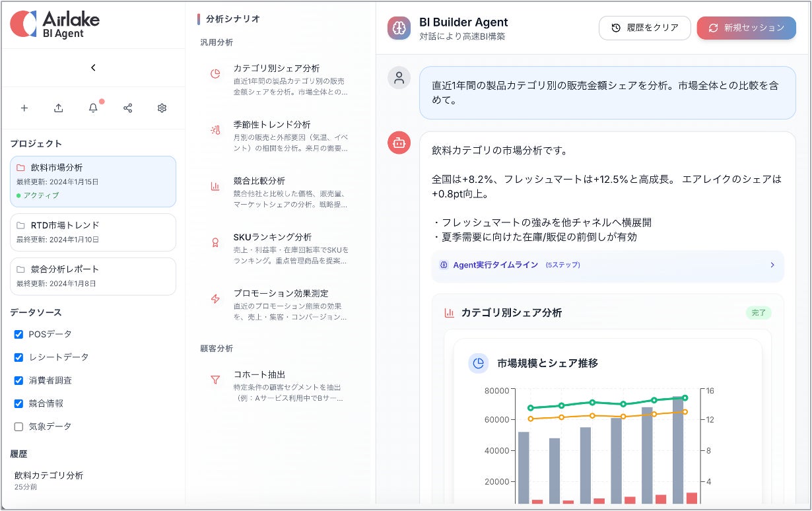Click the データソース section heading

click(36, 312)
